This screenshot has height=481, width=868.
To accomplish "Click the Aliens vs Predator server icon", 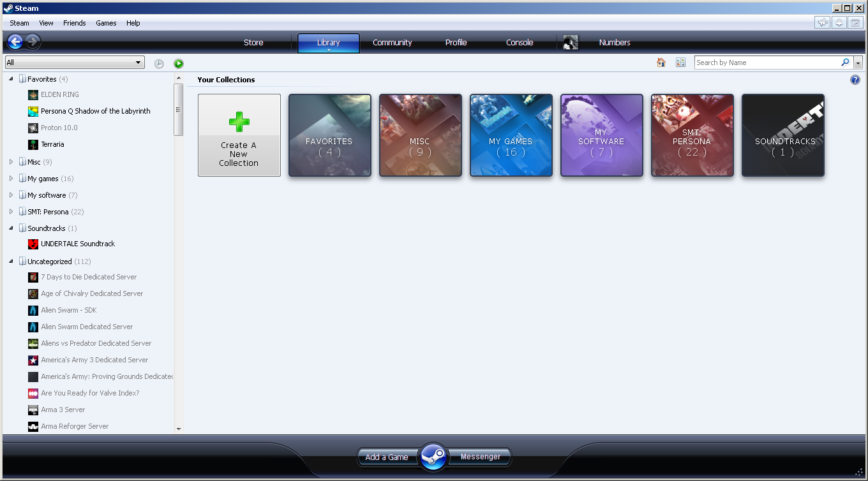I will pyautogui.click(x=33, y=343).
